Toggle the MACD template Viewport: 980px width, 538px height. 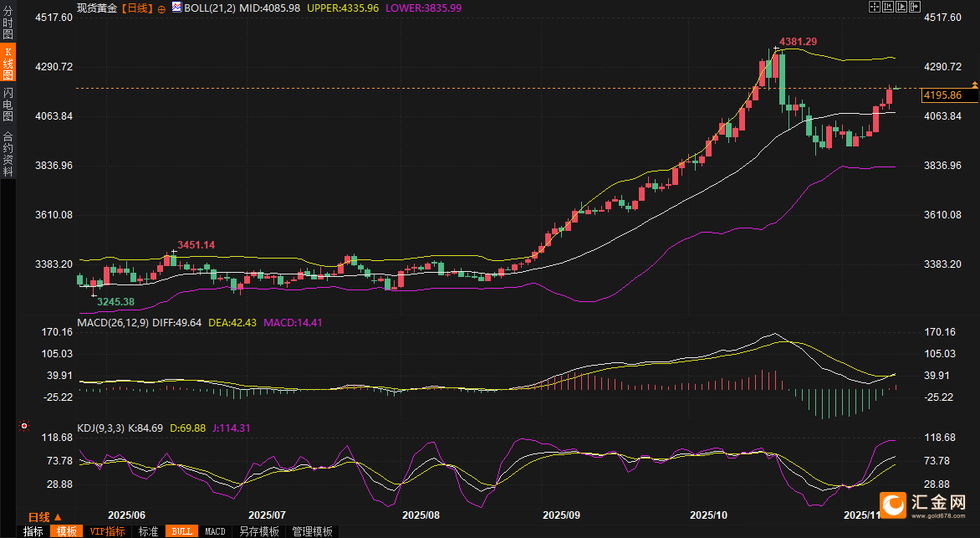pos(215,531)
